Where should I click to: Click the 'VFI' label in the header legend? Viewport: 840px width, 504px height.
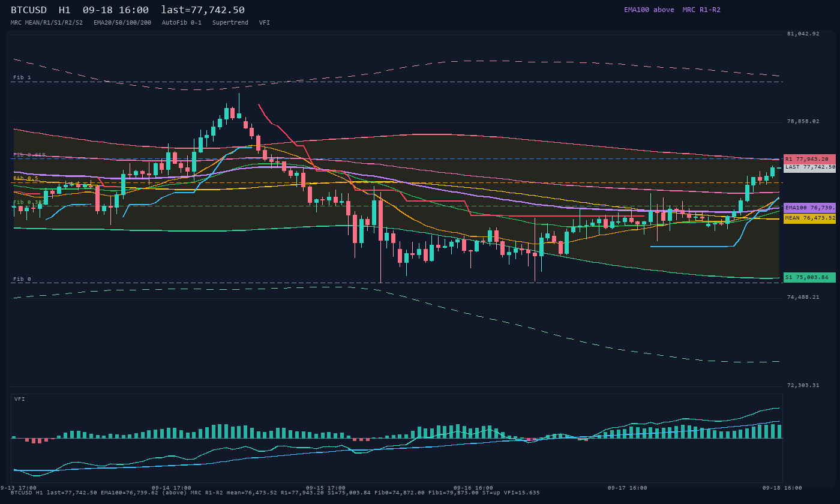(x=265, y=23)
